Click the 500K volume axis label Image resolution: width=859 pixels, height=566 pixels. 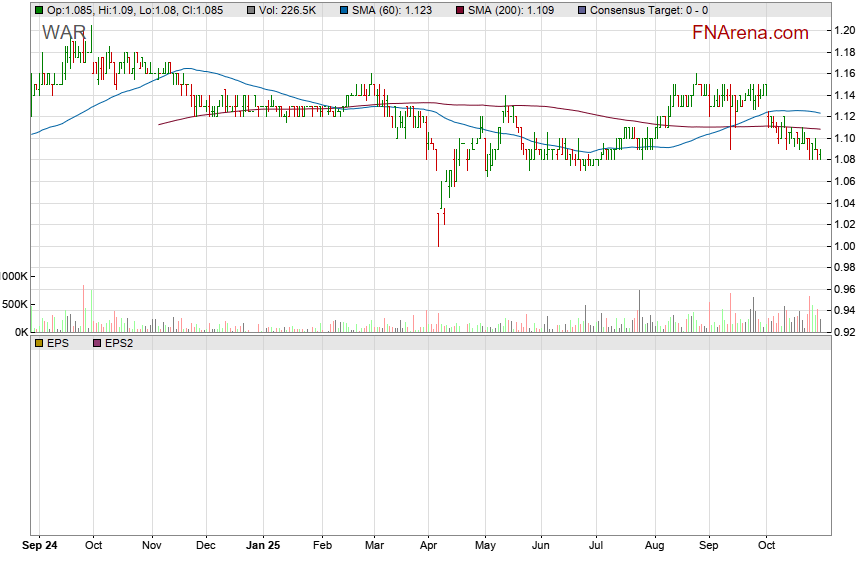click(14, 304)
